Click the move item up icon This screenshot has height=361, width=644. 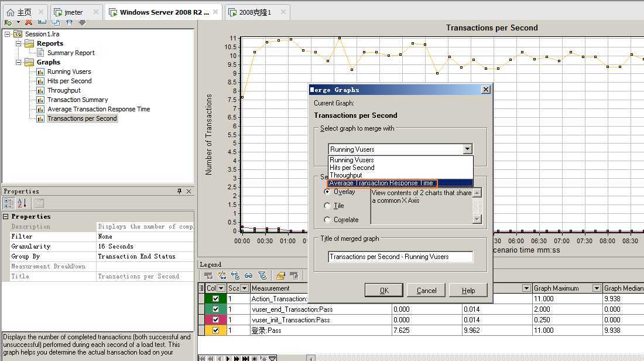click(70, 22)
